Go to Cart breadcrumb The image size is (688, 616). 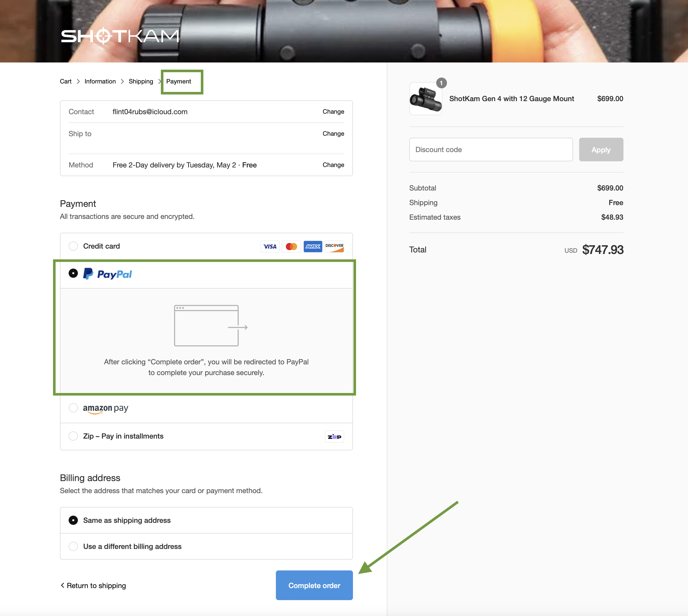click(66, 81)
